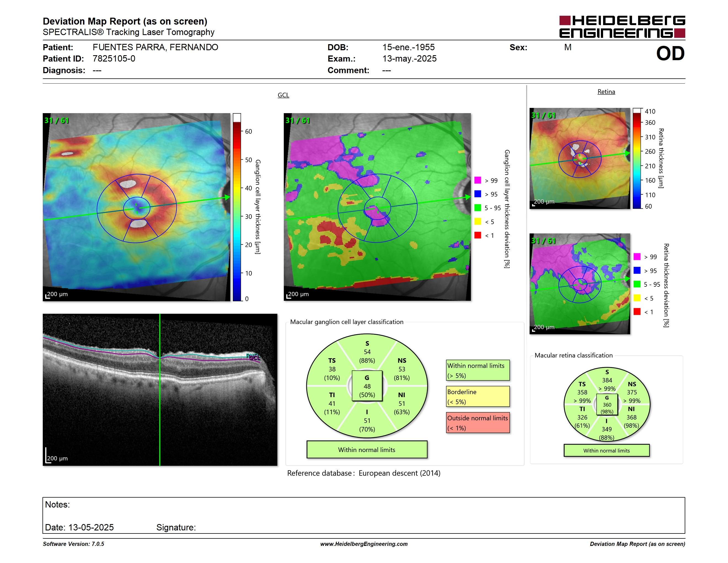Click the OCT B-scan cross-section image

coord(160,390)
